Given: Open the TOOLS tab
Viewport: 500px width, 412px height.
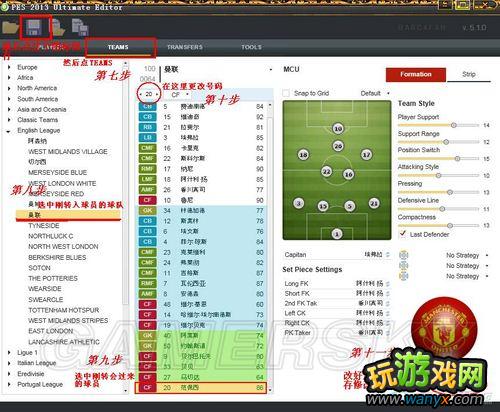Looking at the screenshot, I should point(251,47).
